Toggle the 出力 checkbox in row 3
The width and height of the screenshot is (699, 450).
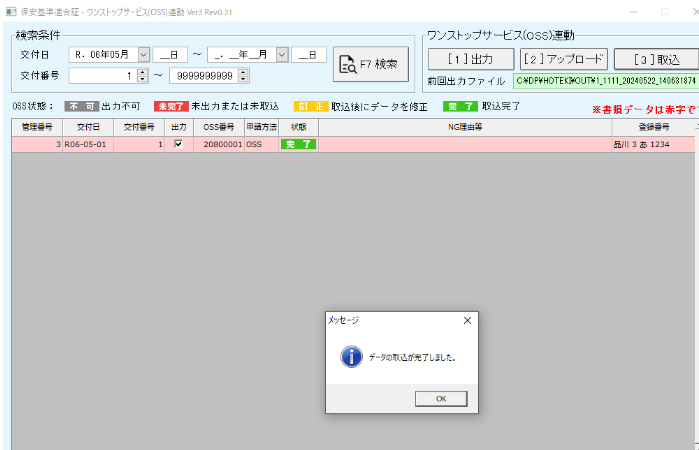[x=178, y=144]
